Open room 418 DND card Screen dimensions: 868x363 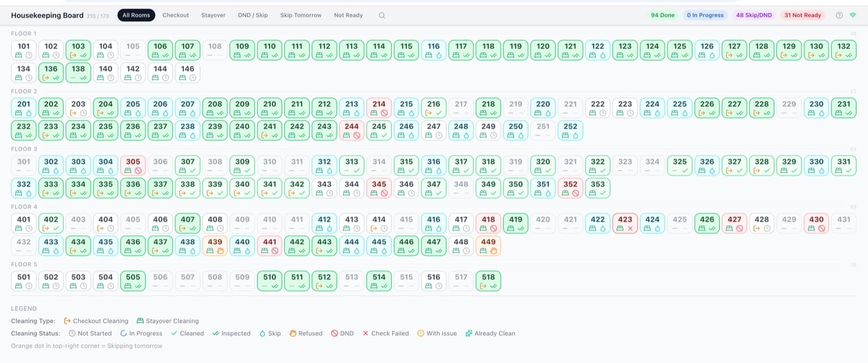[x=488, y=224]
